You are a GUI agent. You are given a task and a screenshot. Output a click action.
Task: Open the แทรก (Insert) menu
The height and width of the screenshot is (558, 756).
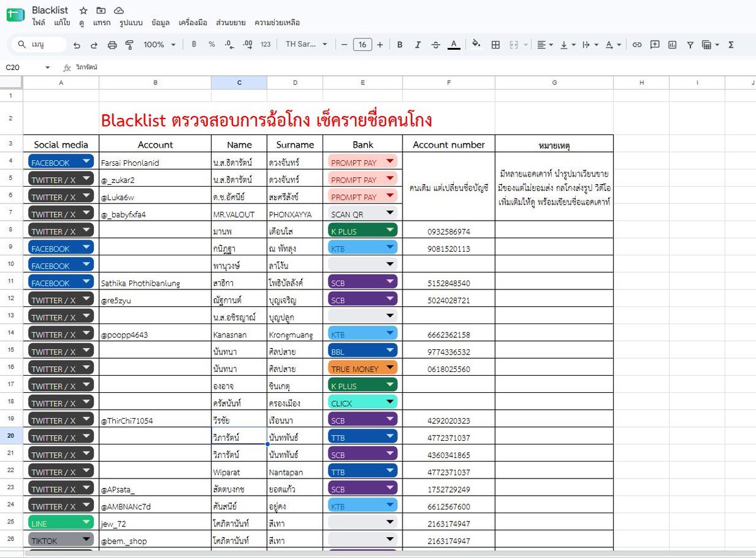pos(101,23)
